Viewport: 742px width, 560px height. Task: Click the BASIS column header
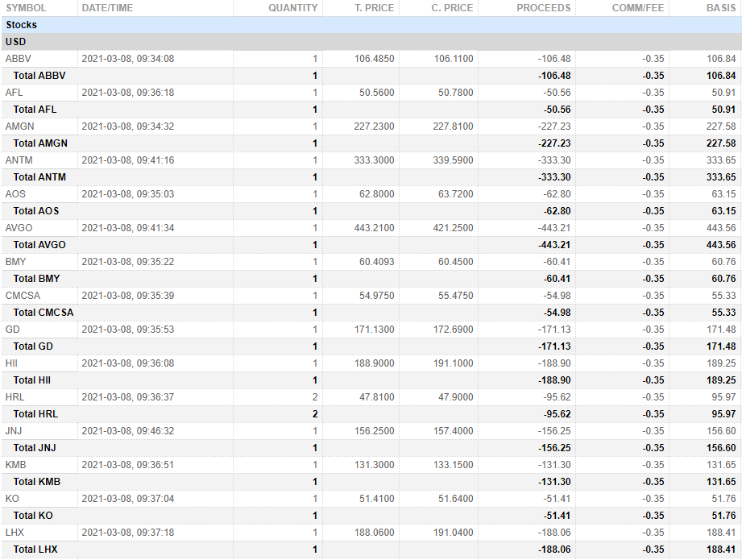click(x=721, y=8)
